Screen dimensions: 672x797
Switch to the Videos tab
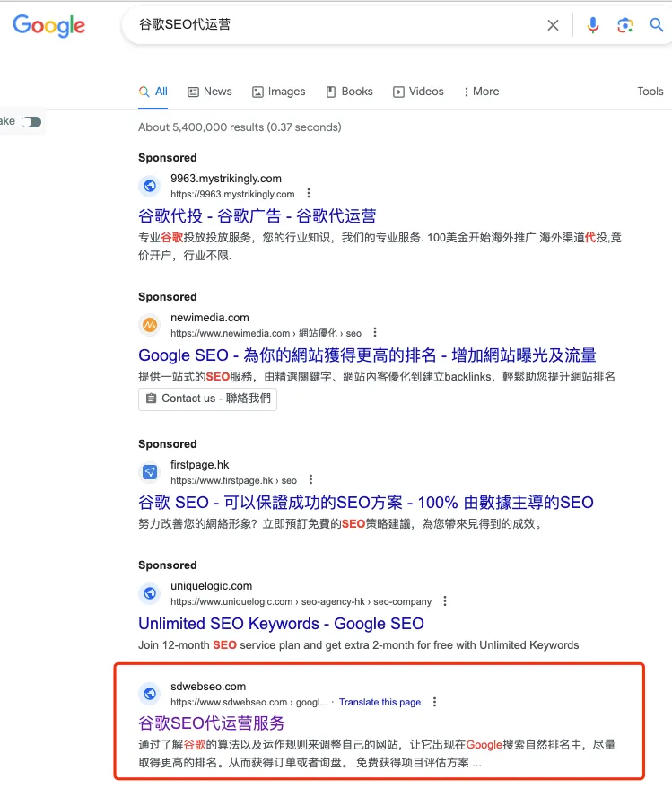tap(418, 92)
